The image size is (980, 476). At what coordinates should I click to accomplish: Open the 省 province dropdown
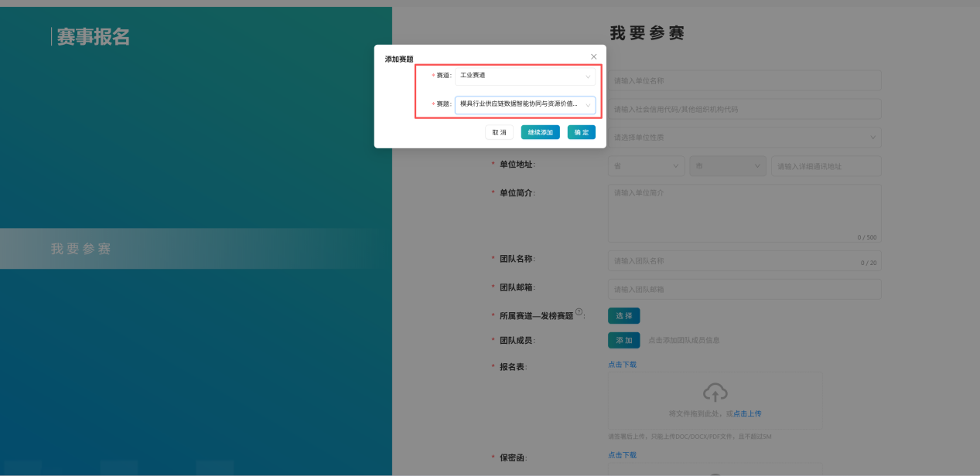647,166
